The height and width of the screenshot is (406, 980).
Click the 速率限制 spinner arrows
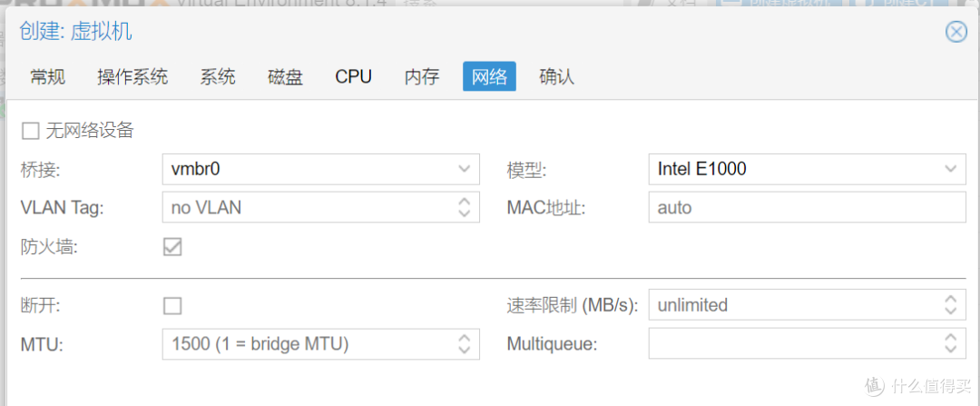tap(950, 305)
